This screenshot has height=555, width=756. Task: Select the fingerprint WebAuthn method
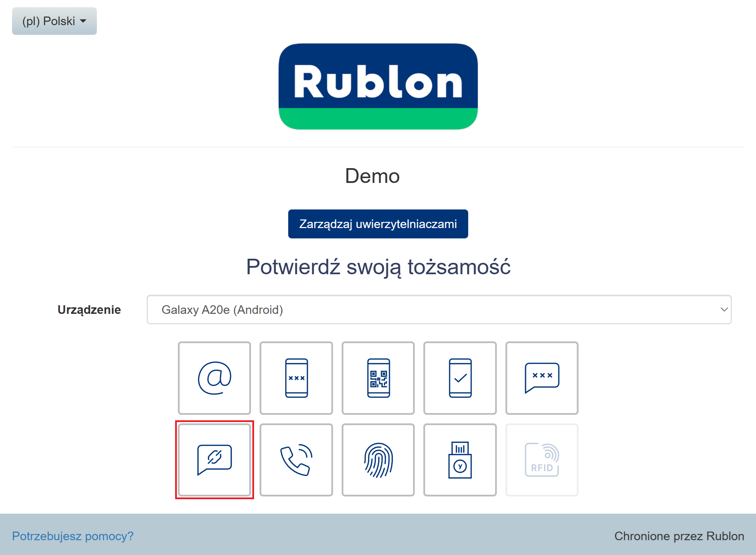[378, 460]
